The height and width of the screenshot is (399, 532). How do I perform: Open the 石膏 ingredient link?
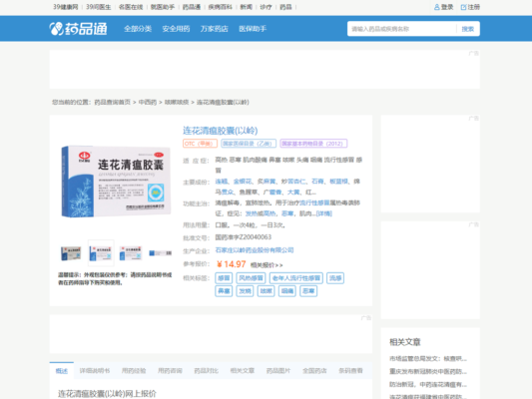click(x=317, y=182)
